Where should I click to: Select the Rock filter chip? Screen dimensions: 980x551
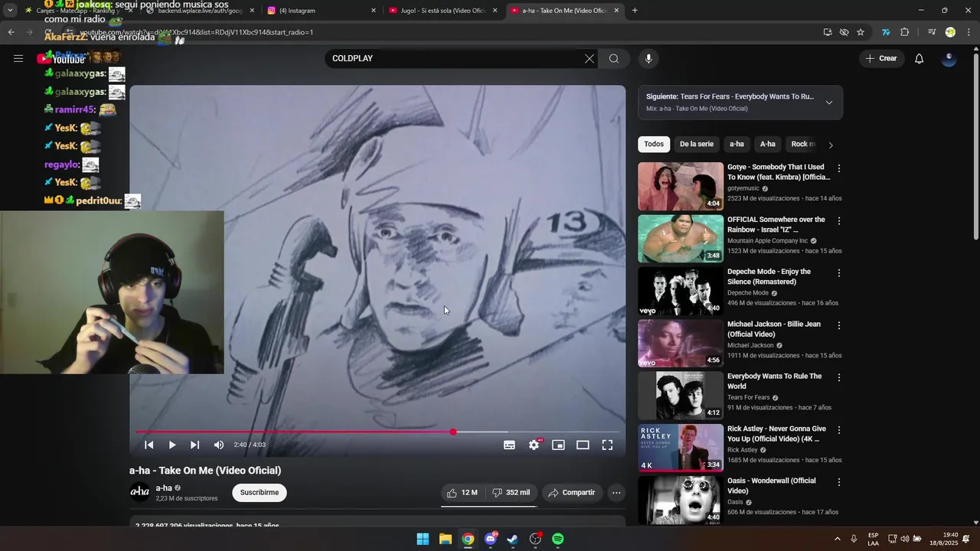[802, 144]
